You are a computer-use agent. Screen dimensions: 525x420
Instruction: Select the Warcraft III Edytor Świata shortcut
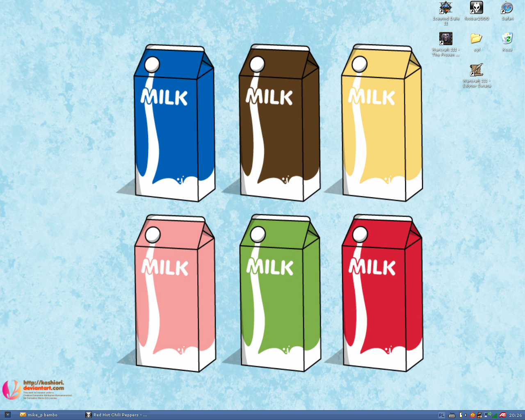point(476,70)
